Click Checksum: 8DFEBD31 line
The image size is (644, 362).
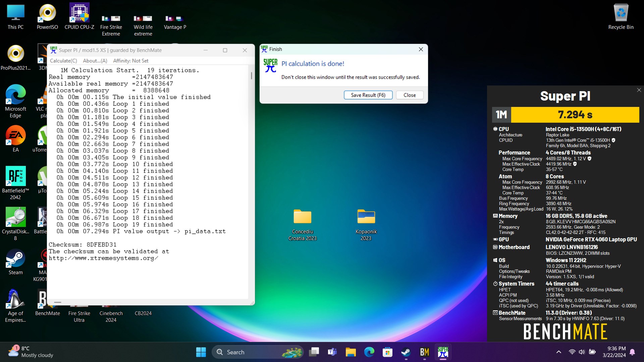83,245
